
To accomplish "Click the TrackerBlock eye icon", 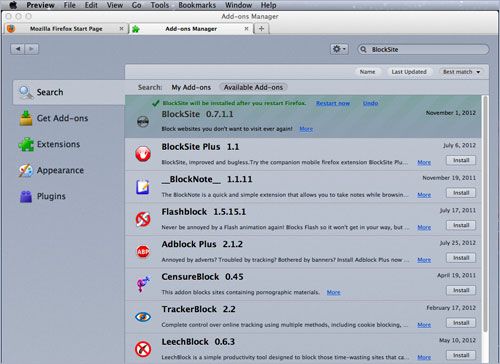I will [x=143, y=317].
